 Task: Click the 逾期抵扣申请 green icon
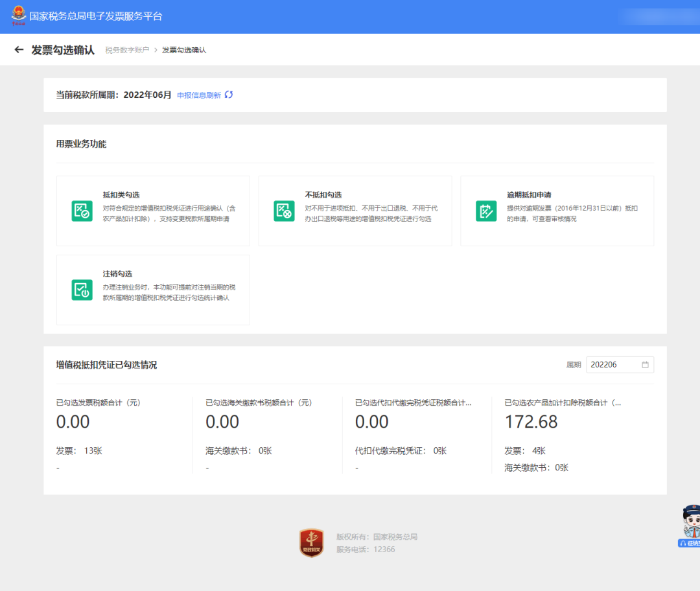486,211
